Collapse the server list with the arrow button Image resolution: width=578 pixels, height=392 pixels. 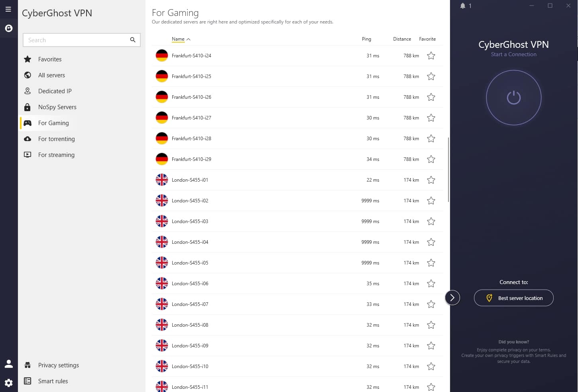pyautogui.click(x=452, y=298)
